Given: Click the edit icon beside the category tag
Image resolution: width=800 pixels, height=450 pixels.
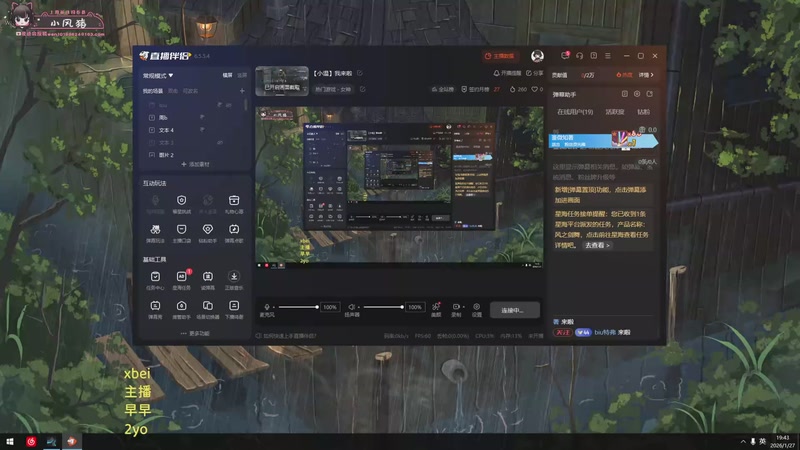Looking at the screenshot, I should click(362, 89).
